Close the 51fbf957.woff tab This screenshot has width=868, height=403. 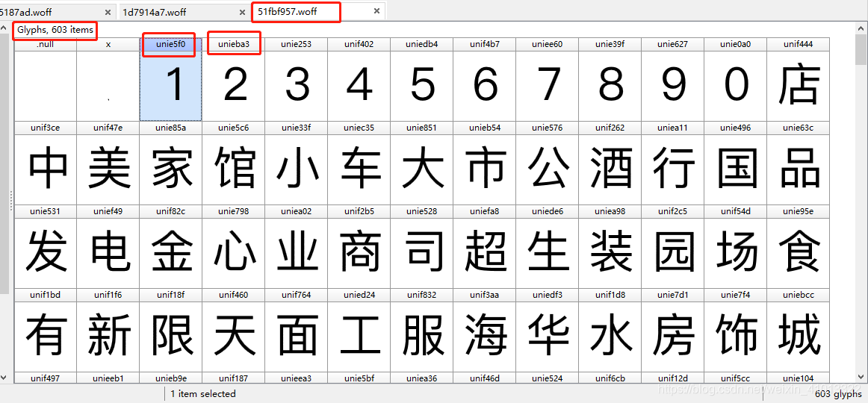pyautogui.click(x=377, y=11)
